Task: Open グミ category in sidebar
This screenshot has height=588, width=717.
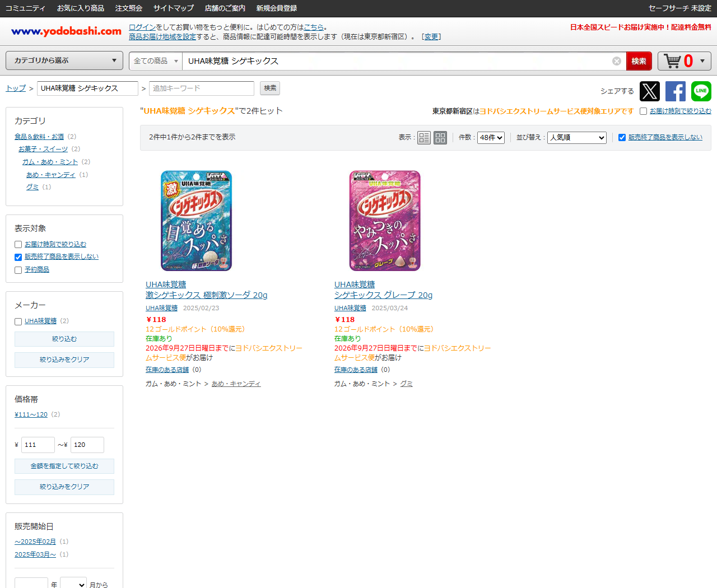Action: click(x=32, y=187)
